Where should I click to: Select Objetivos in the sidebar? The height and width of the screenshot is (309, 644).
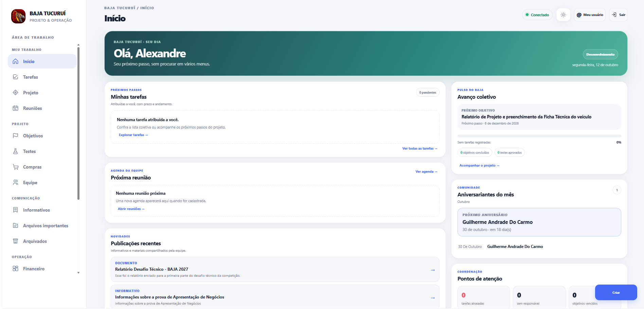tap(42, 136)
